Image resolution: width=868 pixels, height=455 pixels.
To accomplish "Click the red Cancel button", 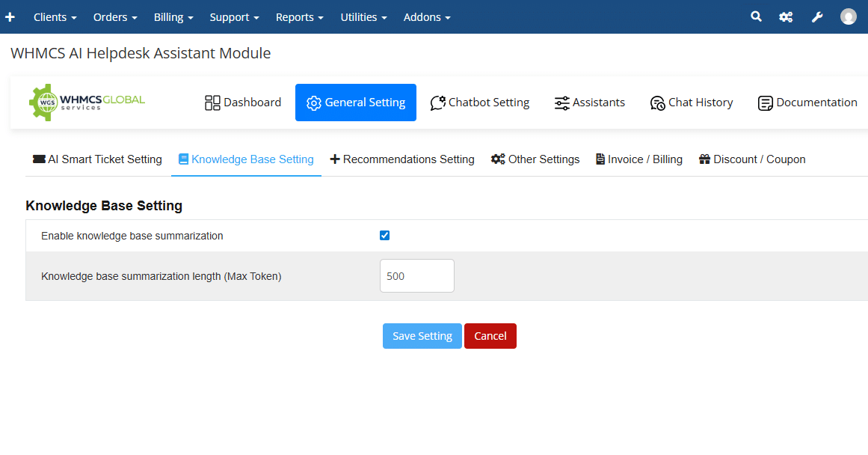I will coord(490,336).
